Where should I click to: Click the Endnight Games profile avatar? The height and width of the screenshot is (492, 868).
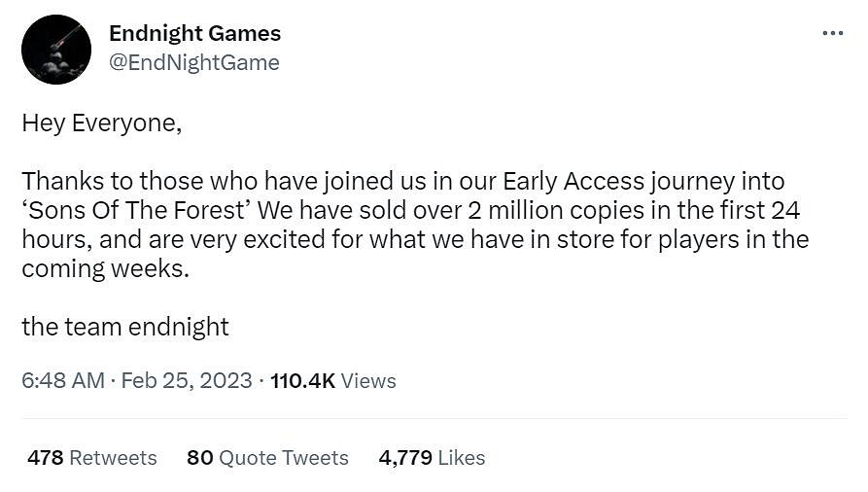pos(56,50)
